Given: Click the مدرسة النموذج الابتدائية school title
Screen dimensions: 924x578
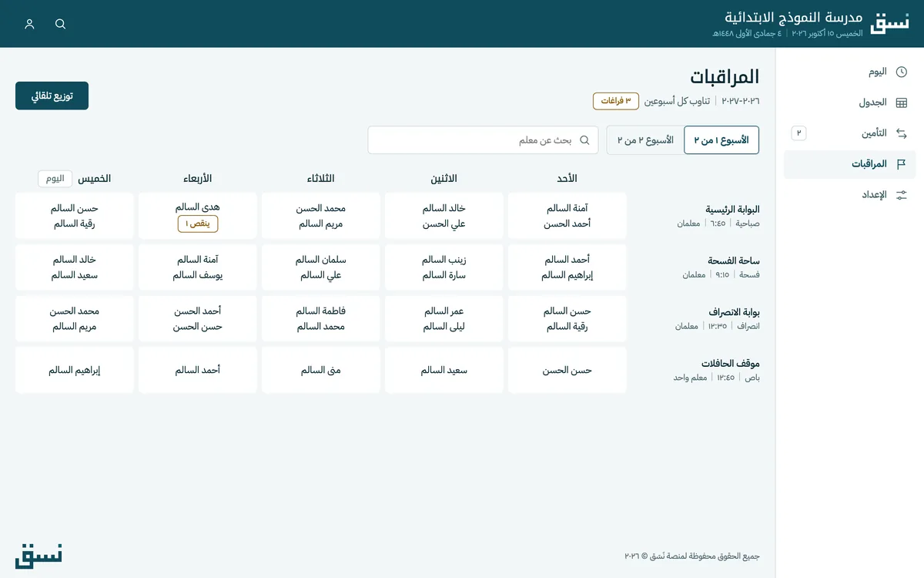Looking at the screenshot, I should point(794,17).
